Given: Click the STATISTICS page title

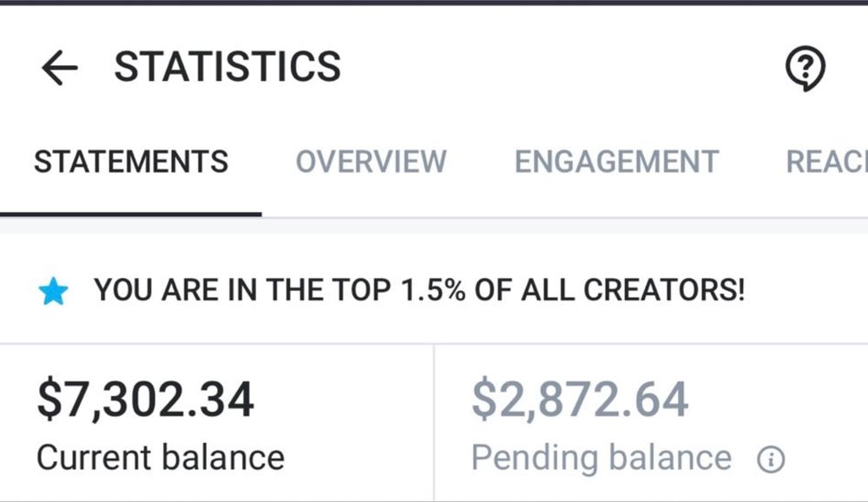Looking at the screenshot, I should pos(227,67).
